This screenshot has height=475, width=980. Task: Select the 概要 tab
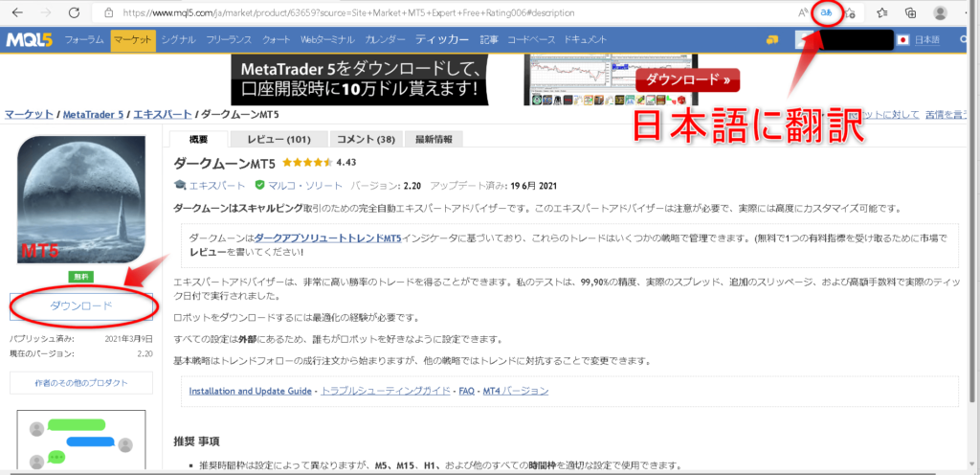[x=198, y=139]
